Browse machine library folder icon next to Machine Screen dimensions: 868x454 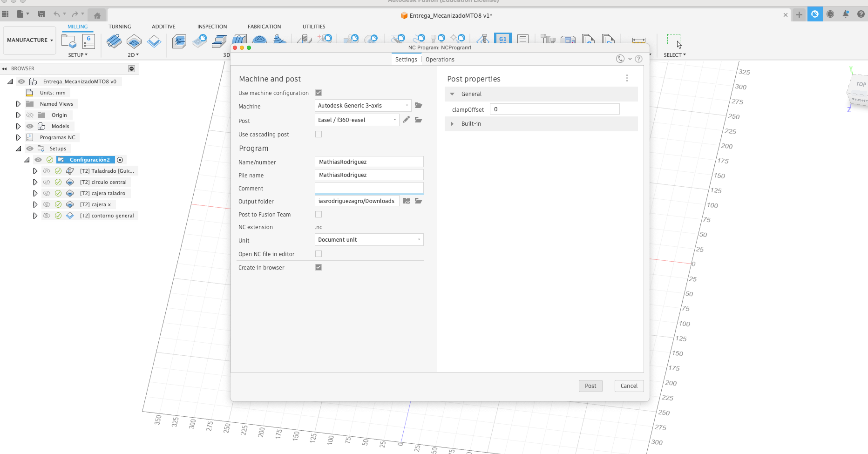[418, 106]
